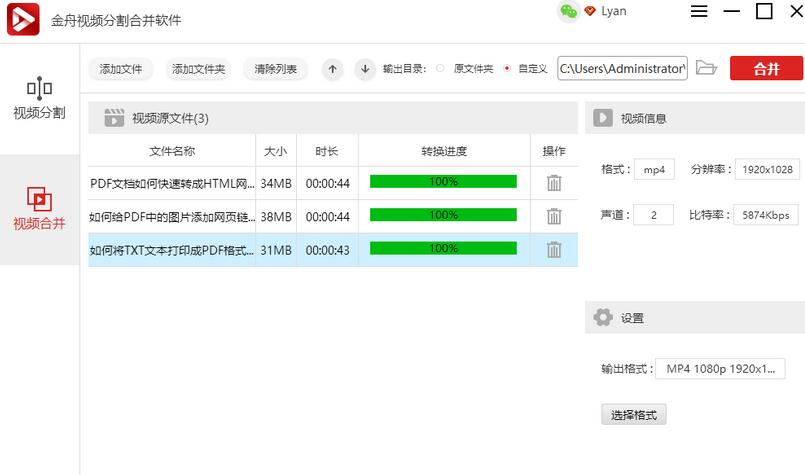
Task: Click the 38MB size cell
Action: [276, 217]
